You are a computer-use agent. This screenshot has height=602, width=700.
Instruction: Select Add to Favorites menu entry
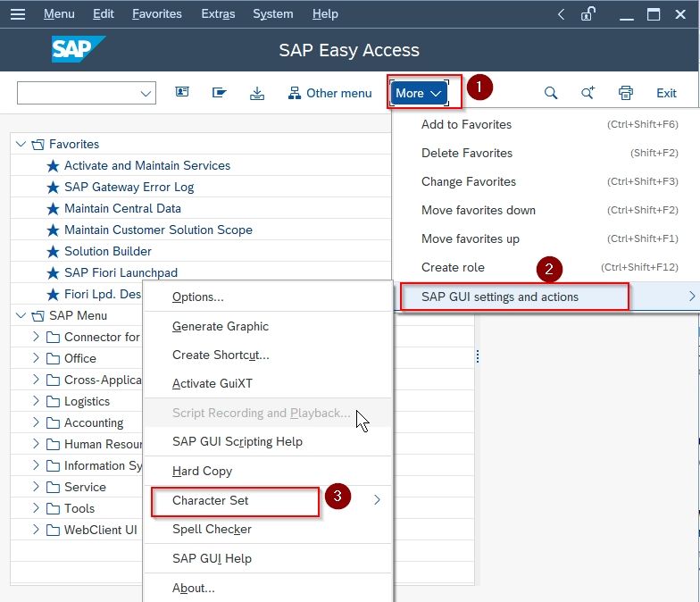546,124
